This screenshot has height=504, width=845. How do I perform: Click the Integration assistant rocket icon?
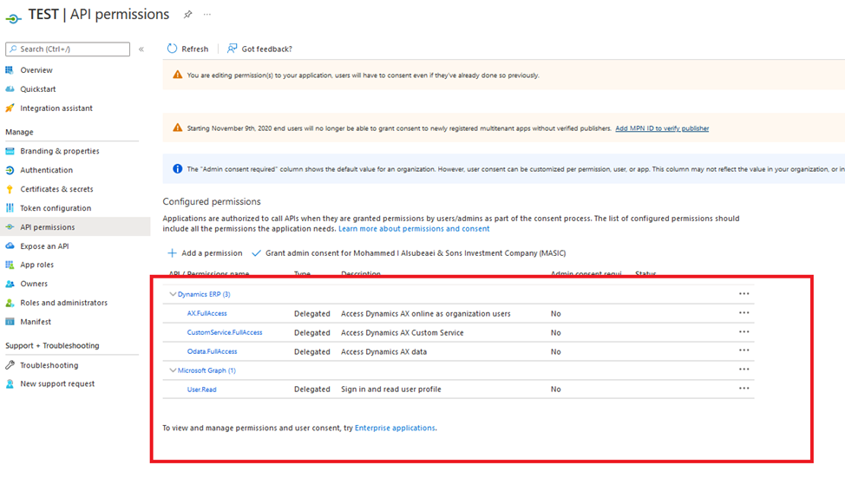[10, 108]
